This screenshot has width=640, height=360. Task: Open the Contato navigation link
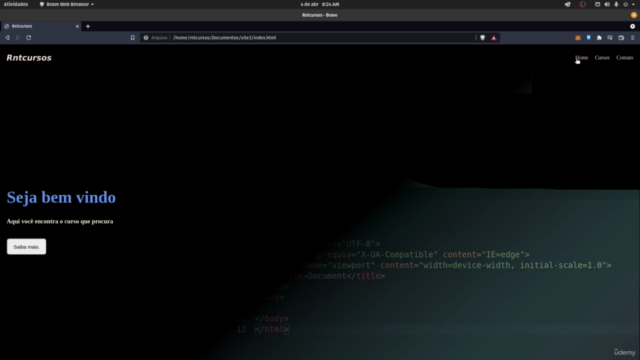[x=624, y=58]
